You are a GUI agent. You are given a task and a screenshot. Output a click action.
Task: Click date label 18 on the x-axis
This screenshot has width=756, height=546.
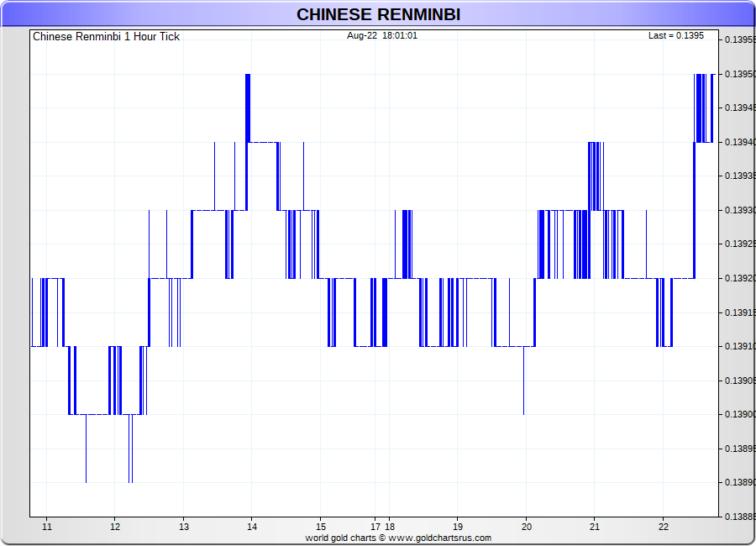[390, 527]
